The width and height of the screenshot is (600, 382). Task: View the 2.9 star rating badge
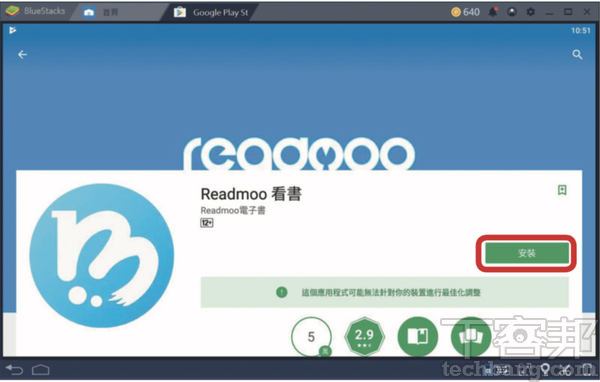pyautogui.click(x=364, y=337)
